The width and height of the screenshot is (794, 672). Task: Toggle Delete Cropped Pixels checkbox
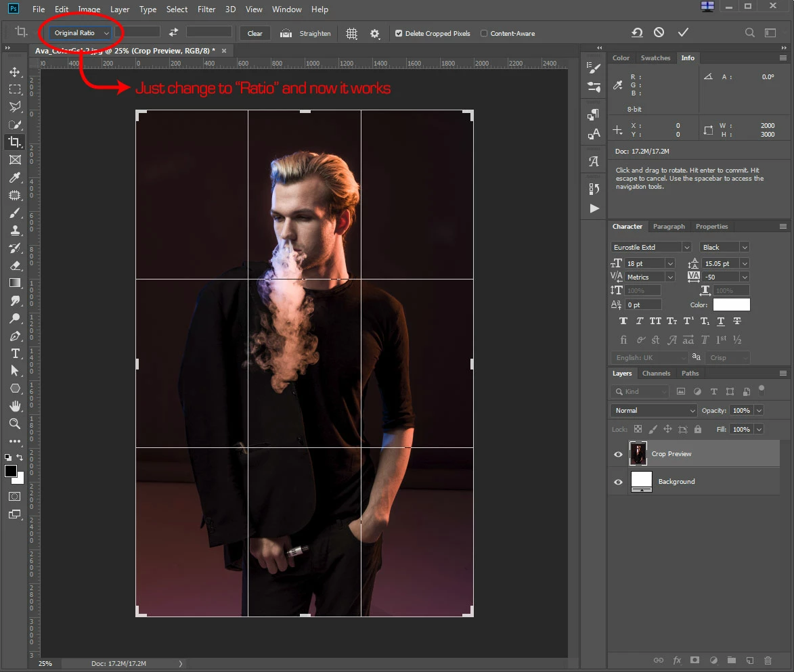[x=399, y=33]
